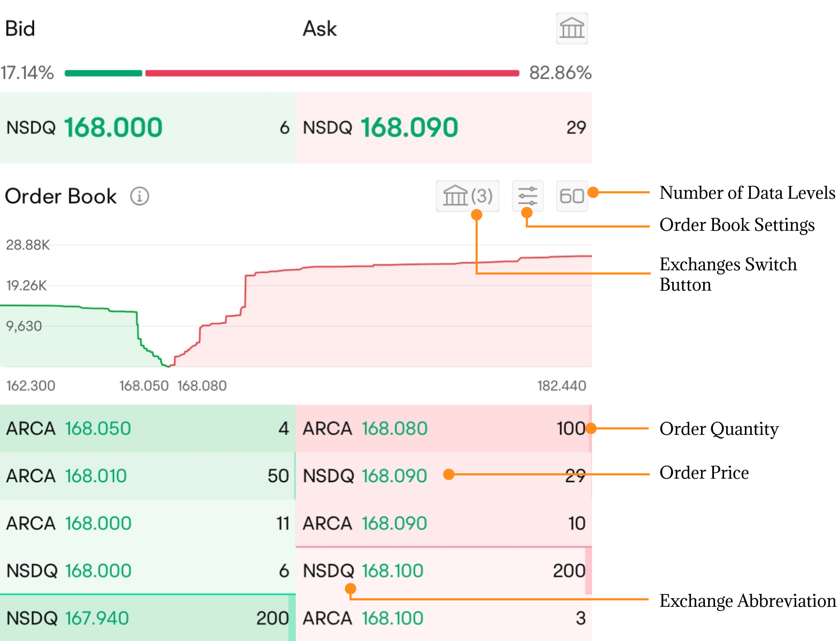Click the 60 data levels button

[x=571, y=196]
